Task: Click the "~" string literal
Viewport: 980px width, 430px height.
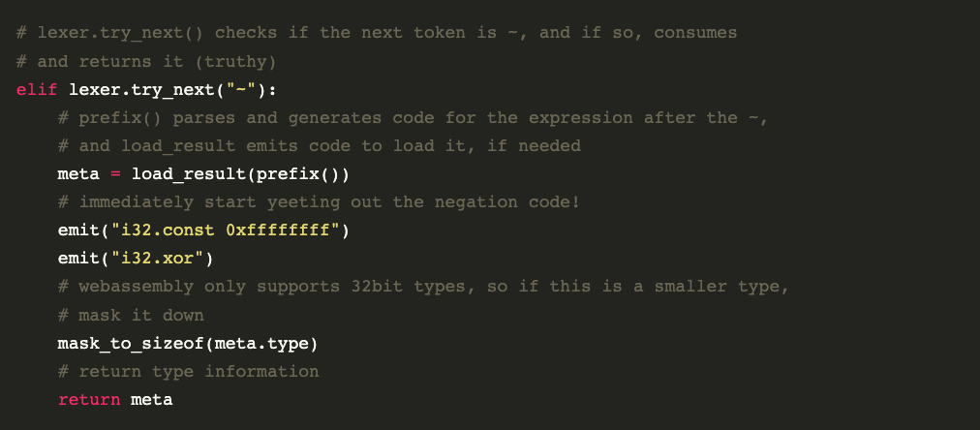Action: pos(240,90)
